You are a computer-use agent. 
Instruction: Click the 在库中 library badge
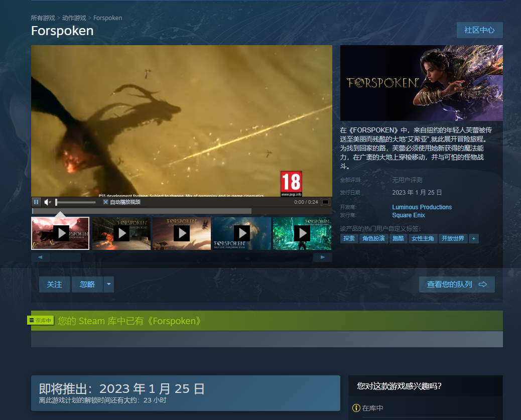(41, 320)
